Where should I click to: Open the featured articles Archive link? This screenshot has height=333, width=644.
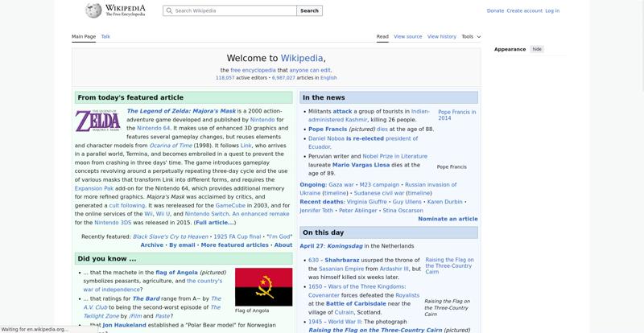click(x=152, y=245)
